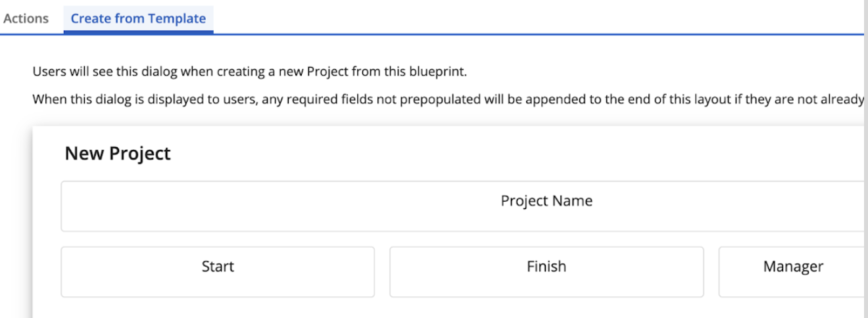Select the Finish field in the layout

[x=546, y=272]
